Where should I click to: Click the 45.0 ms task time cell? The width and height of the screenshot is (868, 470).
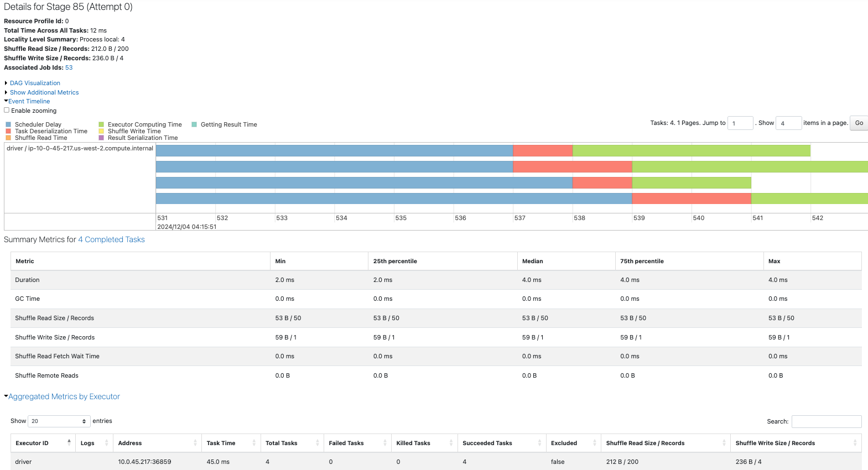coord(218,462)
